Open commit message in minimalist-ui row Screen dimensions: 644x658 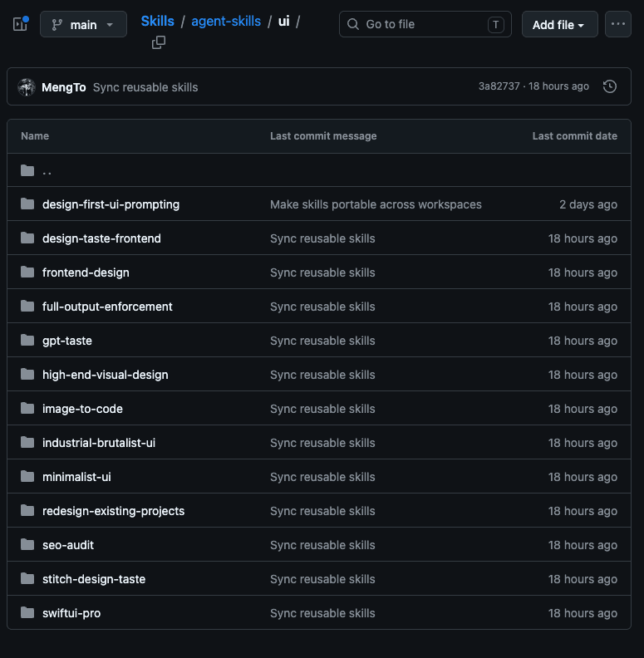tap(322, 477)
